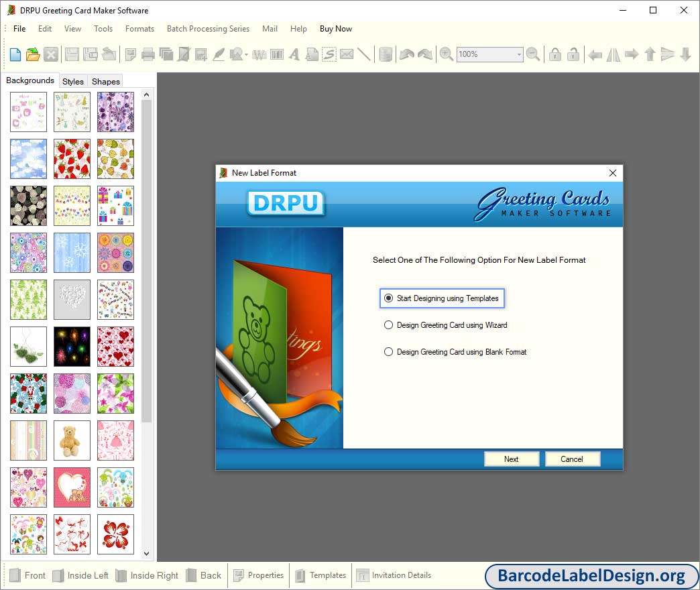Open the Mail menu

coord(270,29)
